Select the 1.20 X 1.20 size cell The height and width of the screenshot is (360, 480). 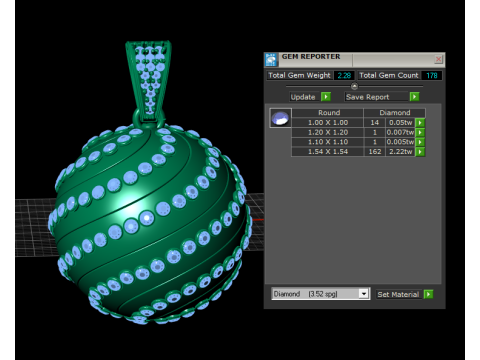[x=328, y=132]
